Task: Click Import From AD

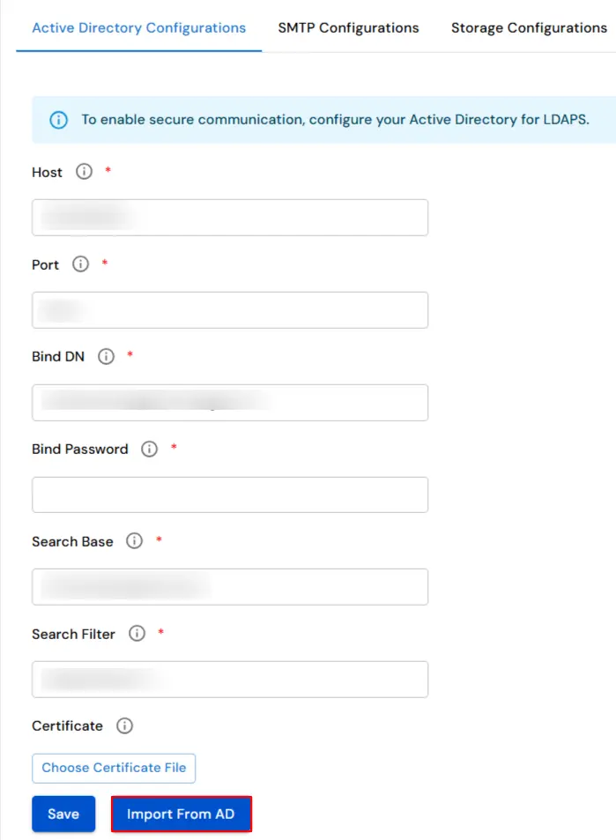Action: point(181,814)
